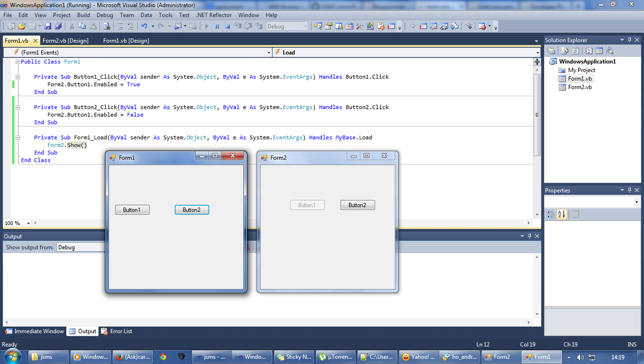Click the Redo arrow icon

click(x=161, y=26)
